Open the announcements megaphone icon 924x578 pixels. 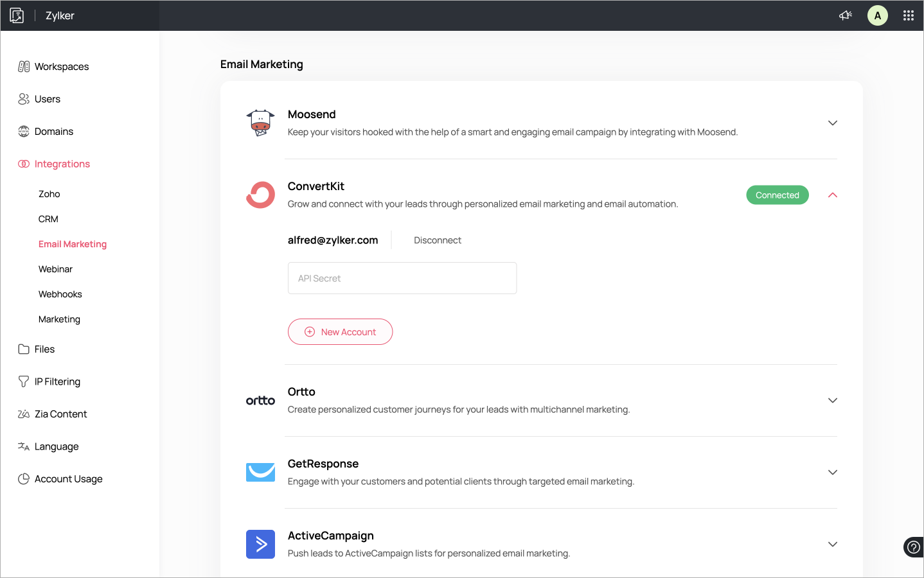tap(846, 15)
